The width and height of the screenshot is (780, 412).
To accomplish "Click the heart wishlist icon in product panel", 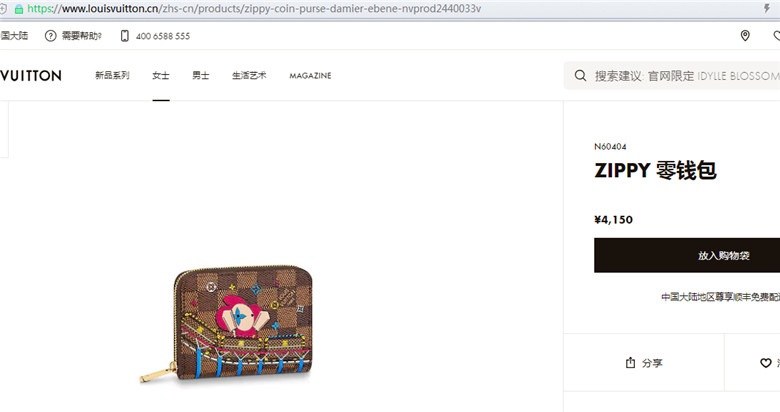I will (x=766, y=363).
